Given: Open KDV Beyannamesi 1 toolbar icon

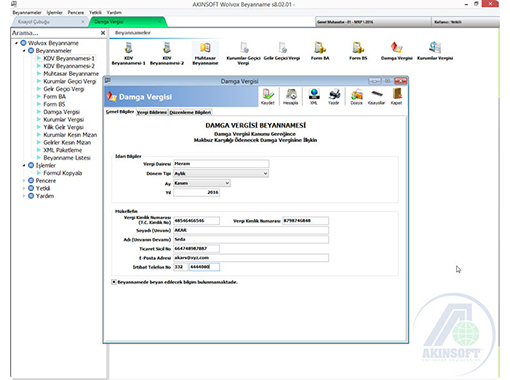Looking at the screenshot, I should pyautogui.click(x=128, y=53).
